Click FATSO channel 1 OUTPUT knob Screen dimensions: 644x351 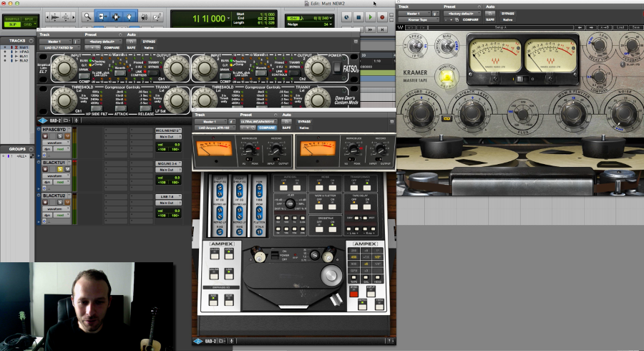177,68
